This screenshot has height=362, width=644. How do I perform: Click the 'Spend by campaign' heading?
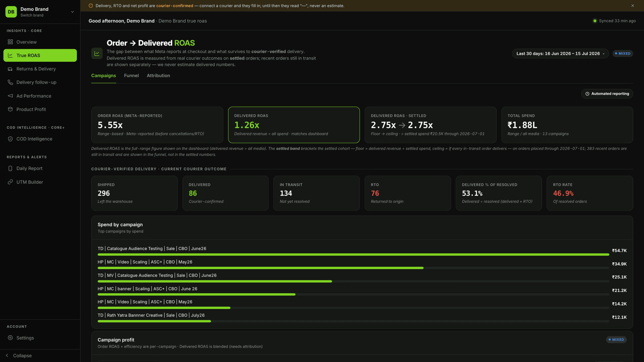(x=120, y=225)
